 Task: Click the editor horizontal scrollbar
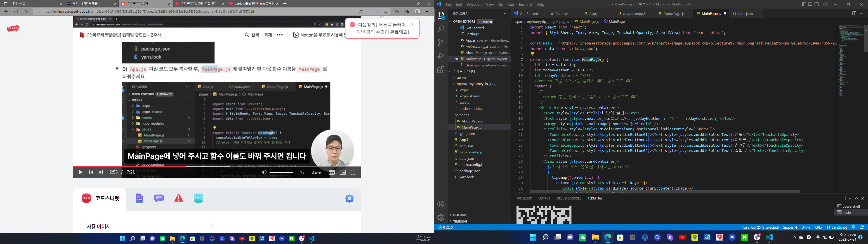click(x=665, y=191)
